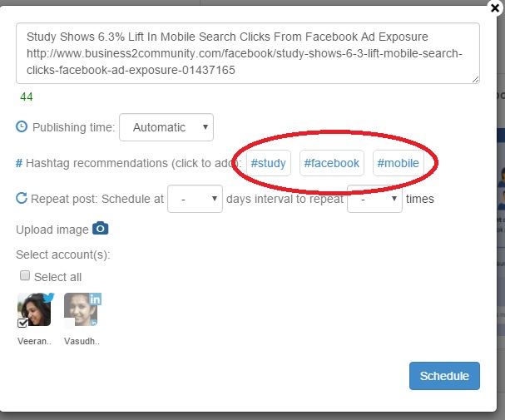The height and width of the screenshot is (420, 505).
Task: Click the blue hashtag symbol icon
Action: (19, 163)
